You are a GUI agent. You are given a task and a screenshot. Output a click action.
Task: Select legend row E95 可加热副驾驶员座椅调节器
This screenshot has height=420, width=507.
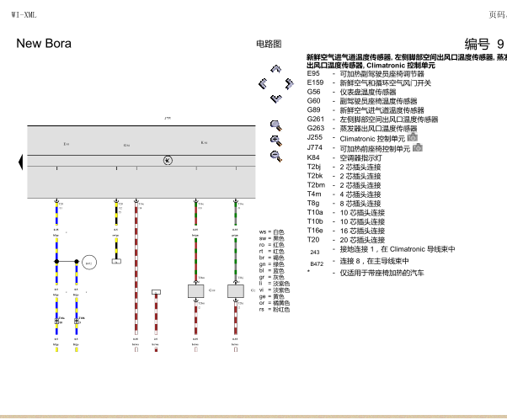[x=366, y=74]
